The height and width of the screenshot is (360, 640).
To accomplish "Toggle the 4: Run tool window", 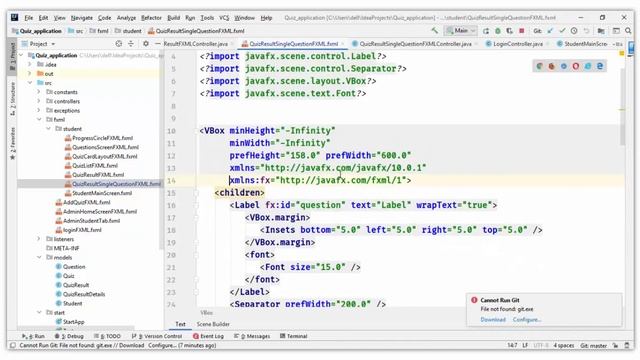I will point(33,336).
